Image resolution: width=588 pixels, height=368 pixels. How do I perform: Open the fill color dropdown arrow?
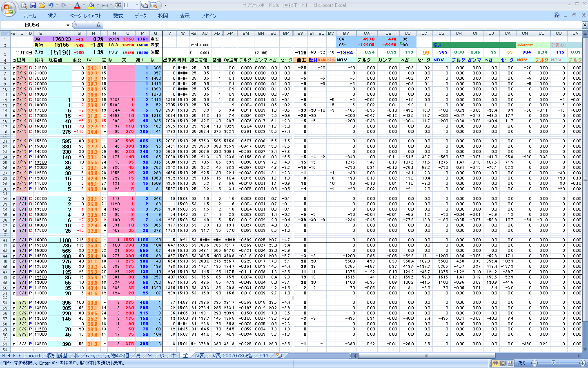click(x=97, y=5)
